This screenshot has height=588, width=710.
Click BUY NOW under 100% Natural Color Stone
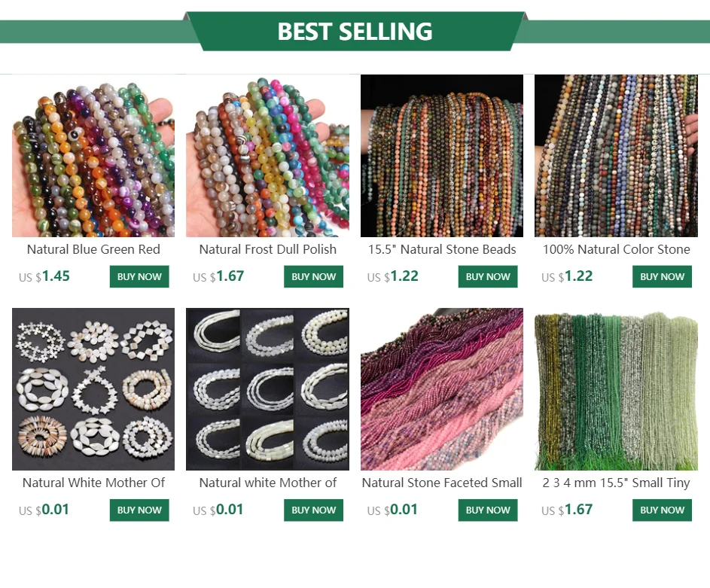pyautogui.click(x=662, y=276)
